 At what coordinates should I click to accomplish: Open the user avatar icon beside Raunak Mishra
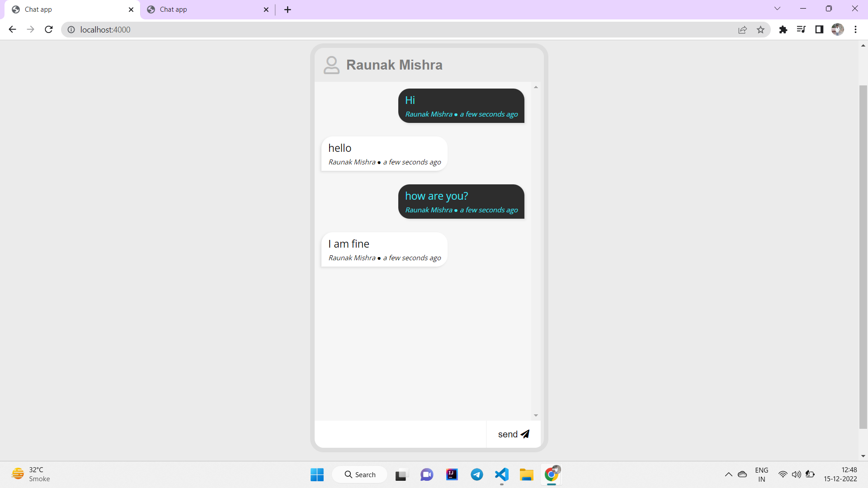point(331,65)
